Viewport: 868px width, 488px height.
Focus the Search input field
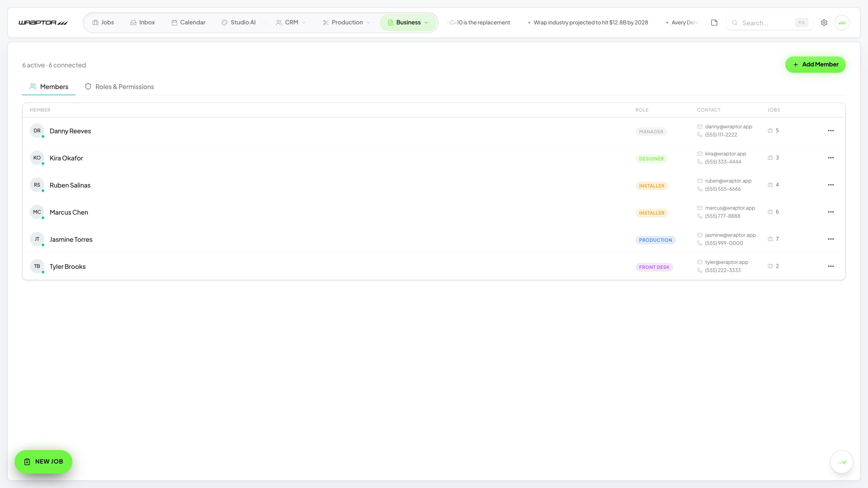click(x=769, y=23)
